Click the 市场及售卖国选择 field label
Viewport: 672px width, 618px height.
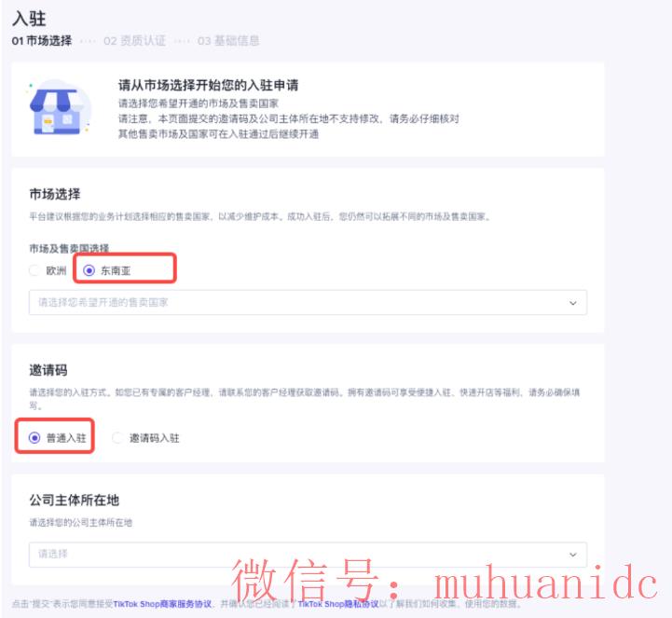(x=69, y=248)
